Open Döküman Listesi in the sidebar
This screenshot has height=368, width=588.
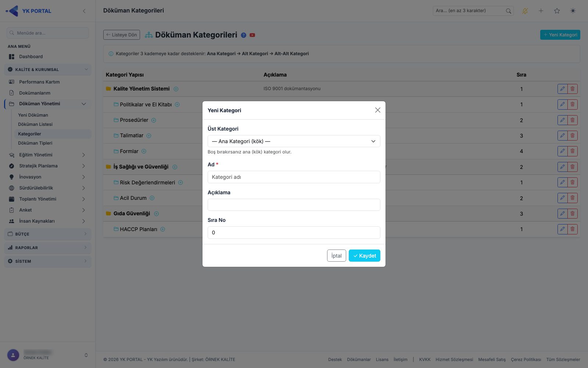35,124
